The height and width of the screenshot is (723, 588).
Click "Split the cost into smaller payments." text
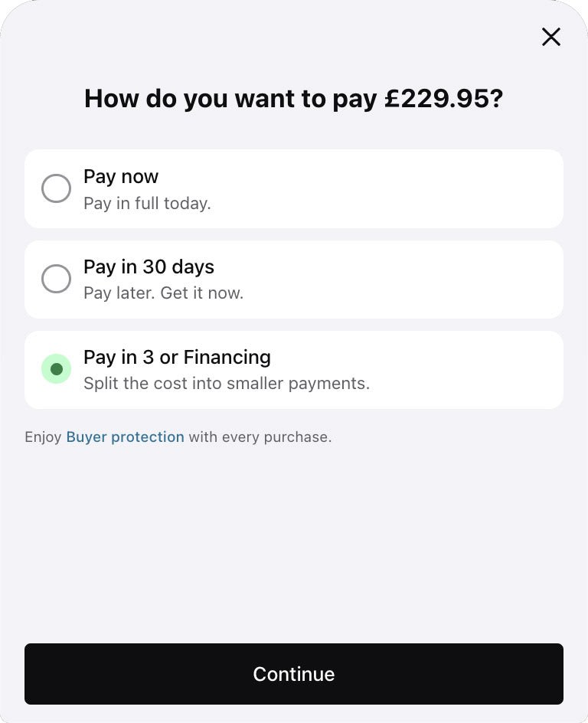(227, 384)
